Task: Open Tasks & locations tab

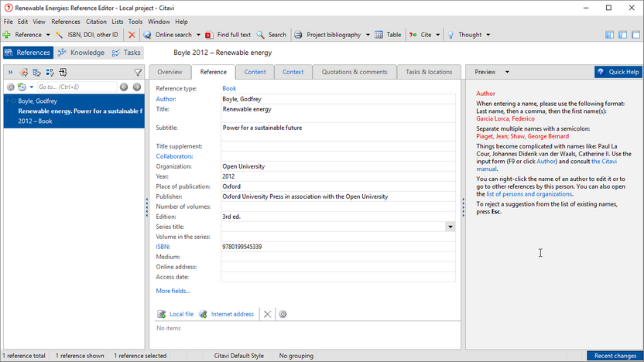Action: coord(429,72)
